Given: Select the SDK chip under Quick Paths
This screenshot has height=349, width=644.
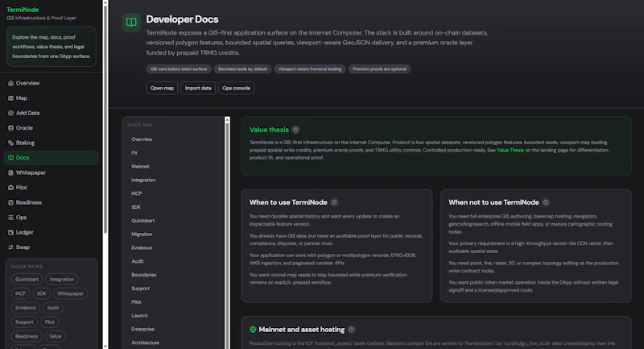Looking at the screenshot, I should [x=42, y=293].
